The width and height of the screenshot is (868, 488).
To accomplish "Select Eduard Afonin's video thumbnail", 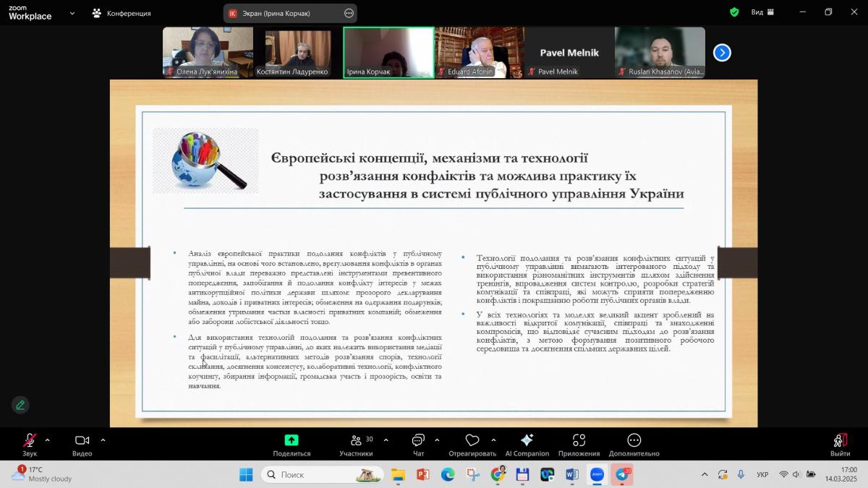I will 479,52.
